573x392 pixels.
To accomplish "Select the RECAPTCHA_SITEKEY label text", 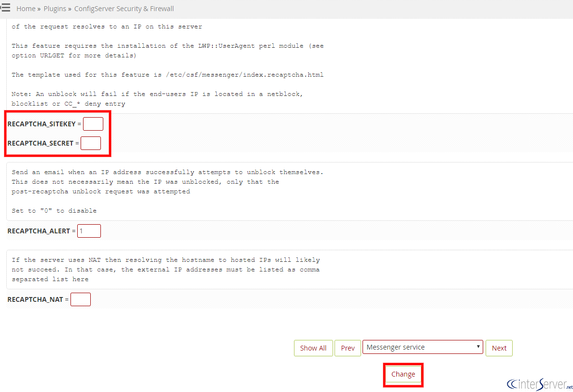I will pos(42,124).
